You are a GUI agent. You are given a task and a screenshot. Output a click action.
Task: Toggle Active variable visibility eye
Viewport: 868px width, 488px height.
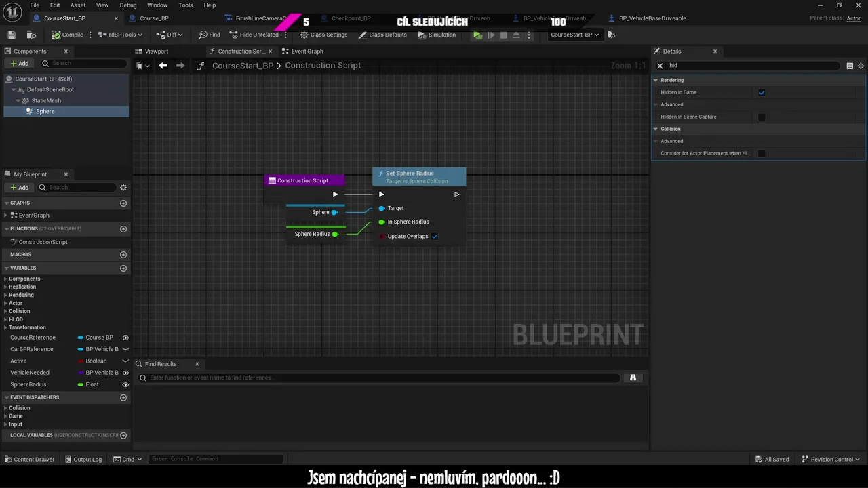click(x=125, y=361)
